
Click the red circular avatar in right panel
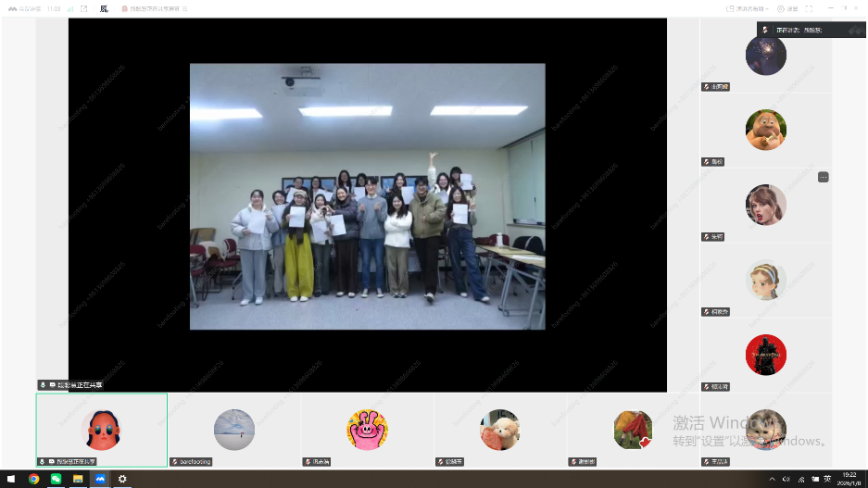point(765,355)
